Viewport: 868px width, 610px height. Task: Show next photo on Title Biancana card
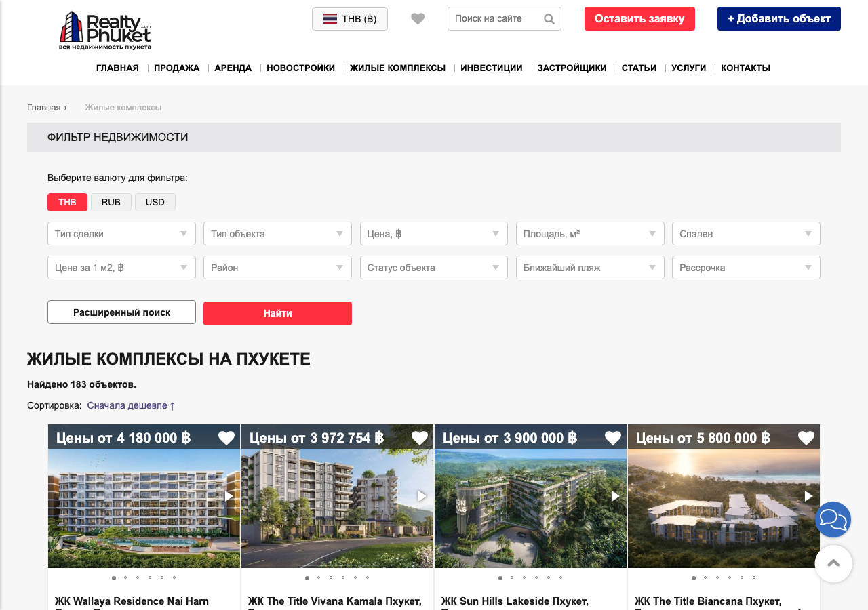click(x=809, y=496)
